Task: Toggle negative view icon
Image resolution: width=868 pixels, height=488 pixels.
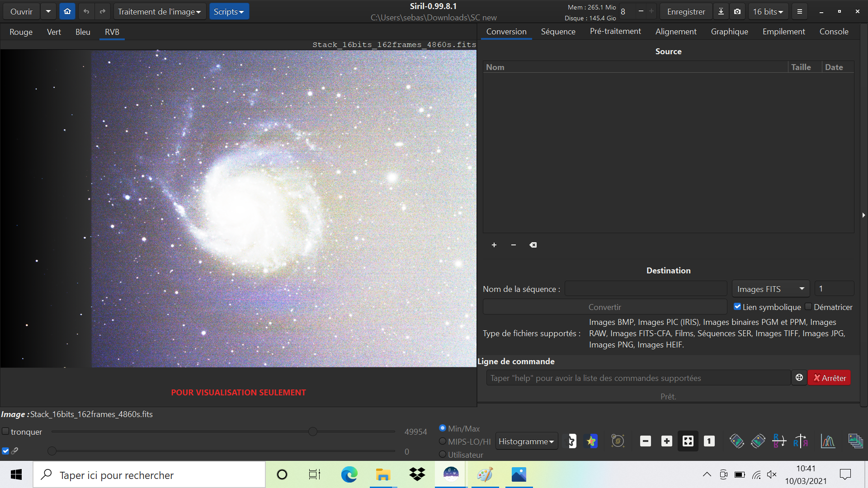Action: point(572,441)
